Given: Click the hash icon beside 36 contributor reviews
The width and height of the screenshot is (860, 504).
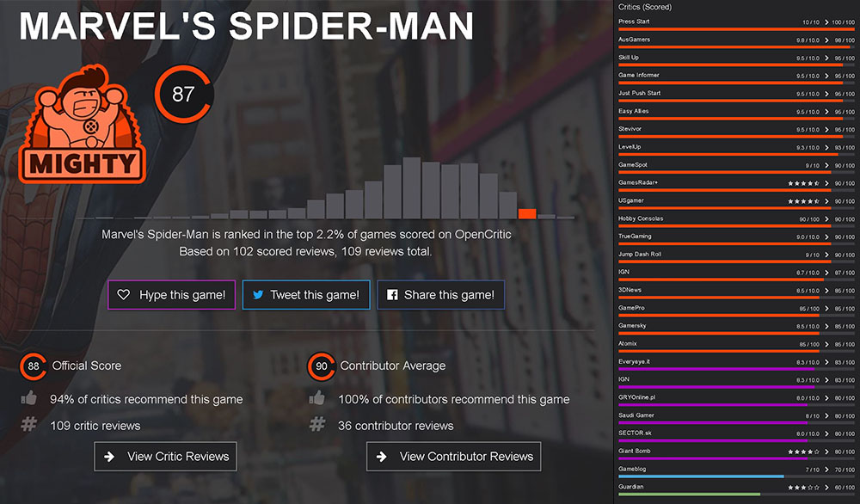Looking at the screenshot, I should coord(317,425).
